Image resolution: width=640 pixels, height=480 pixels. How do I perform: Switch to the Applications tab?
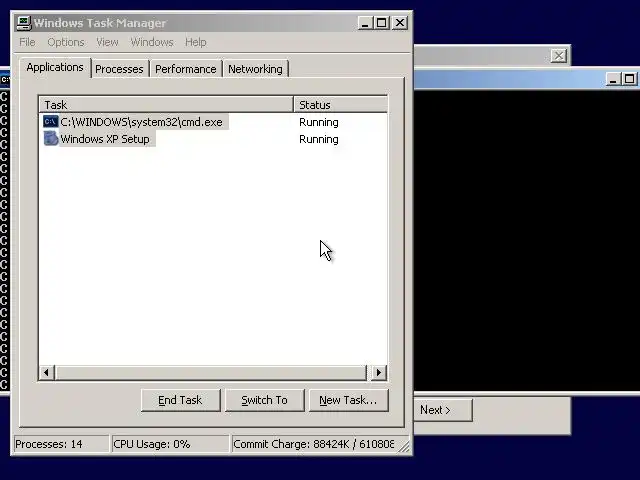point(55,67)
